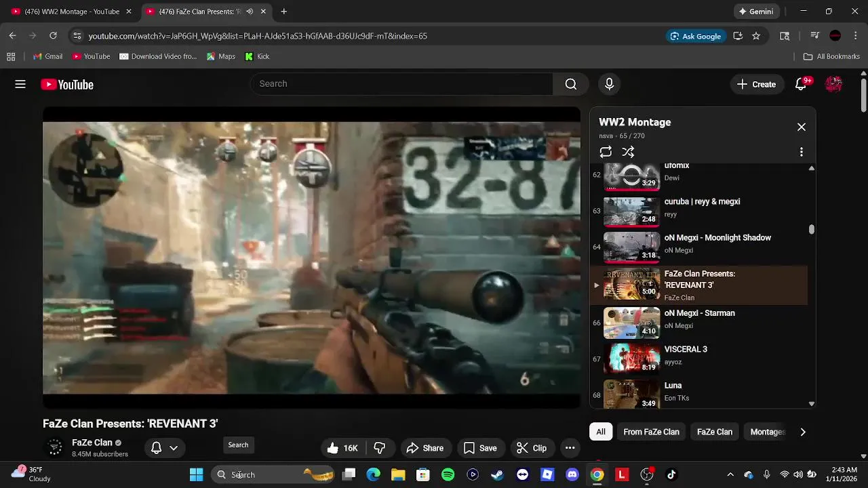
Task: Open Discord from the taskbar
Action: click(572, 474)
